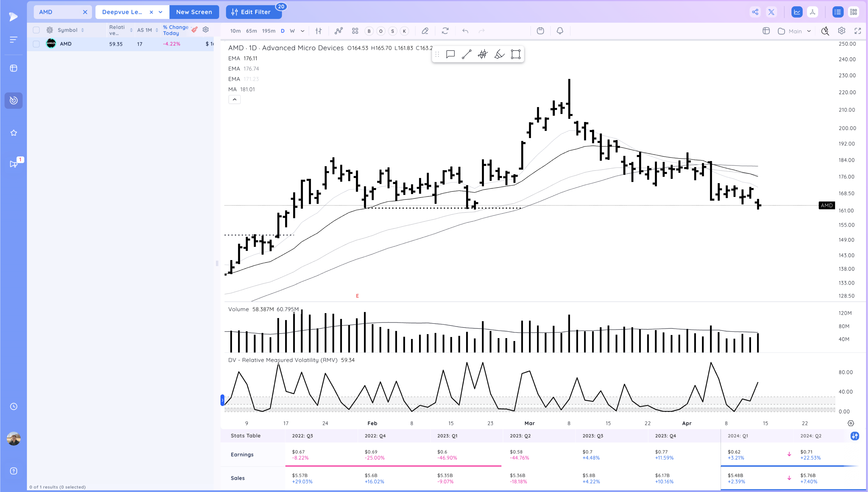Image resolution: width=868 pixels, height=492 pixels.
Task: Check the select-all checkbox in the table header
Action: (x=36, y=30)
